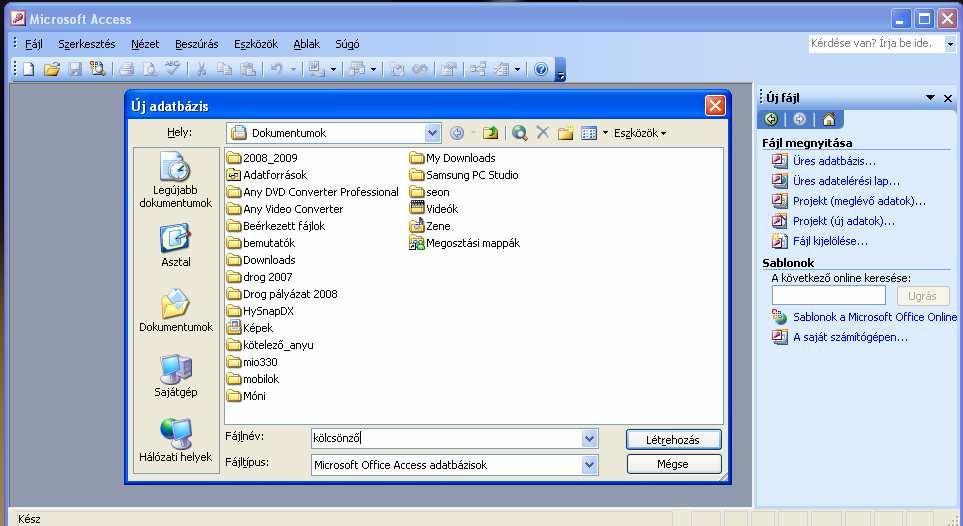The height and width of the screenshot is (526, 963).
Task: Select Sajátgép in the places bar
Action: (x=176, y=375)
